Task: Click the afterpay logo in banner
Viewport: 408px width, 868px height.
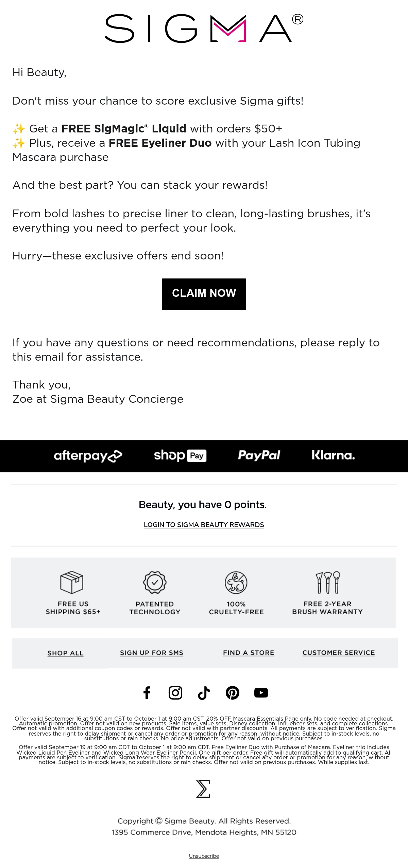Action: coord(88,456)
